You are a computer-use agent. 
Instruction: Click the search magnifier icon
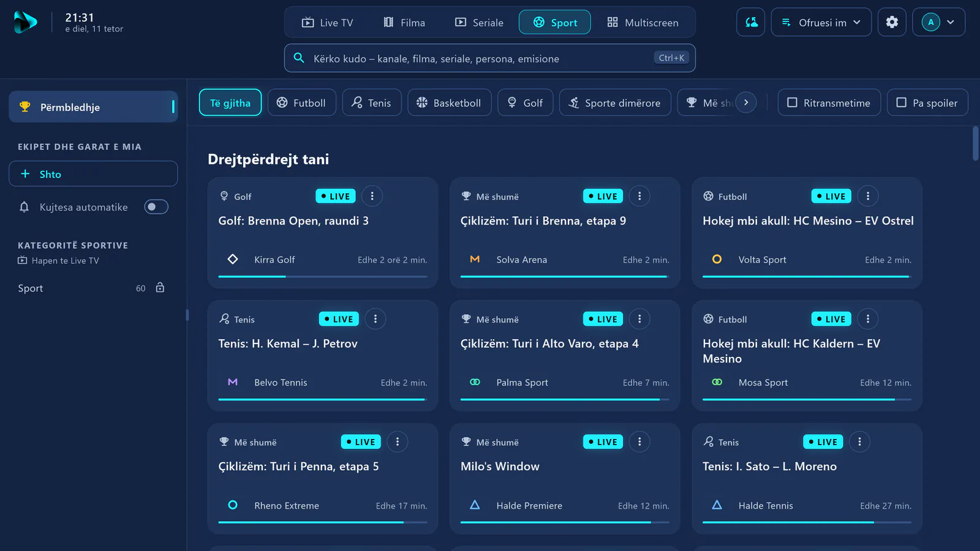point(299,58)
